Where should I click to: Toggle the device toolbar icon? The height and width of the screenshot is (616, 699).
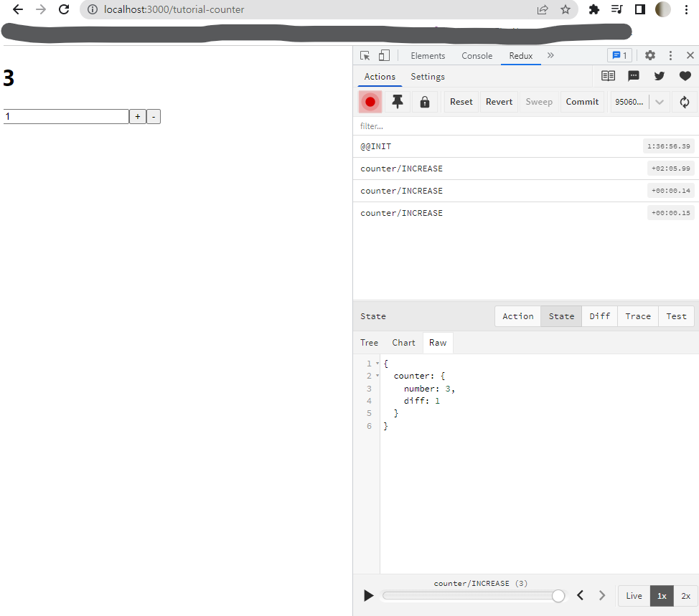point(384,56)
